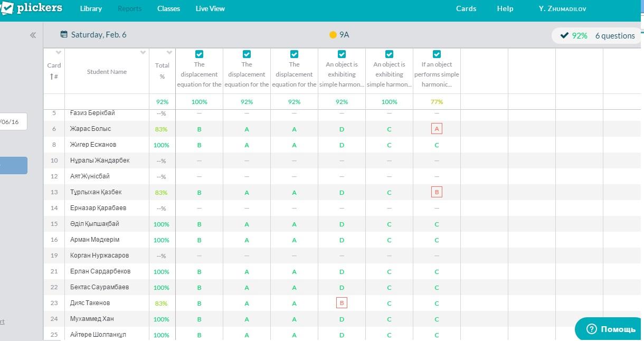Screen dimensions: 644x341
Task: Click the 6 questions summary
Action: coord(615,36)
